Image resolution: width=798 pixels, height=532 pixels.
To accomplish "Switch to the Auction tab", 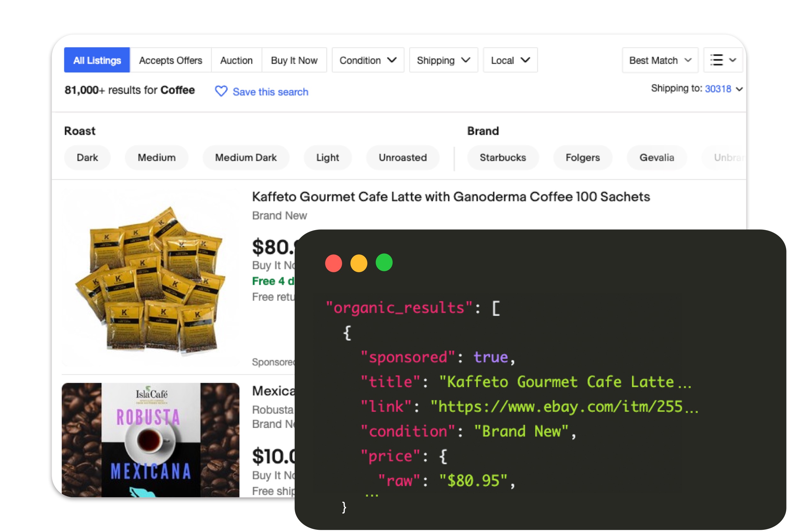I will (x=237, y=60).
